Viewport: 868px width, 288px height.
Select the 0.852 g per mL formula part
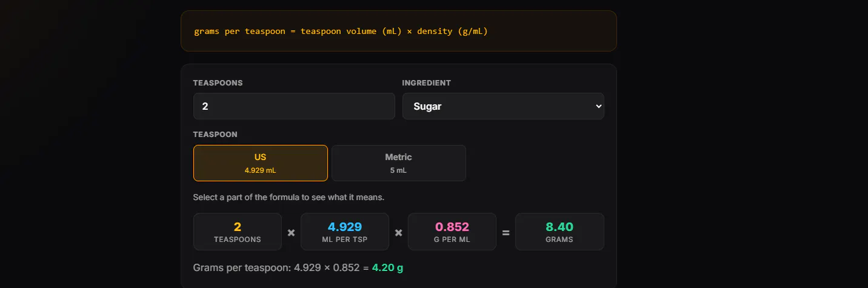click(452, 232)
